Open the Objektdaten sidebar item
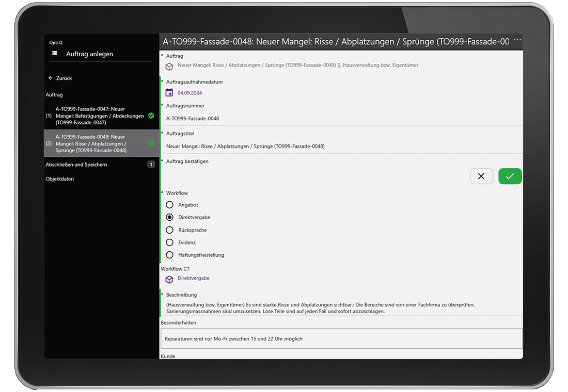The width and height of the screenshot is (568, 392). tap(60, 179)
